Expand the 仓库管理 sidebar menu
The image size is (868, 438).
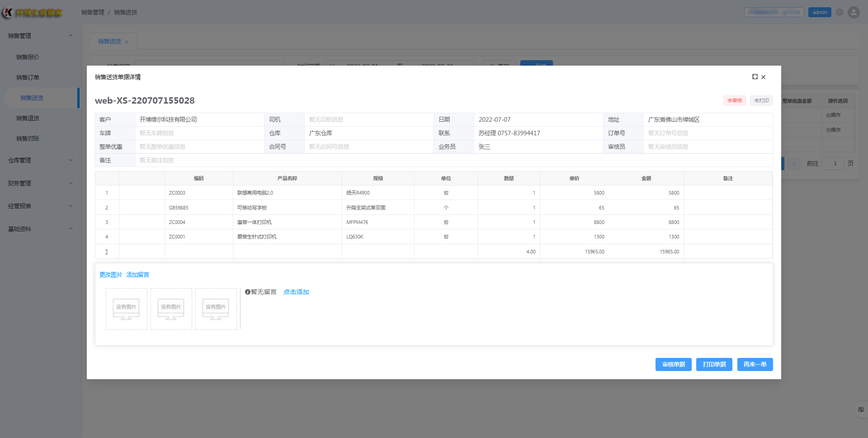click(40, 160)
